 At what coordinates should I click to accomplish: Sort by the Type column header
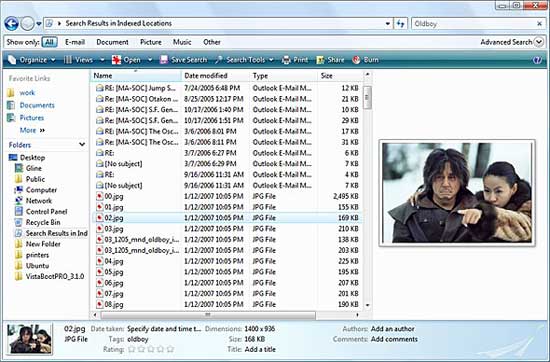point(283,76)
